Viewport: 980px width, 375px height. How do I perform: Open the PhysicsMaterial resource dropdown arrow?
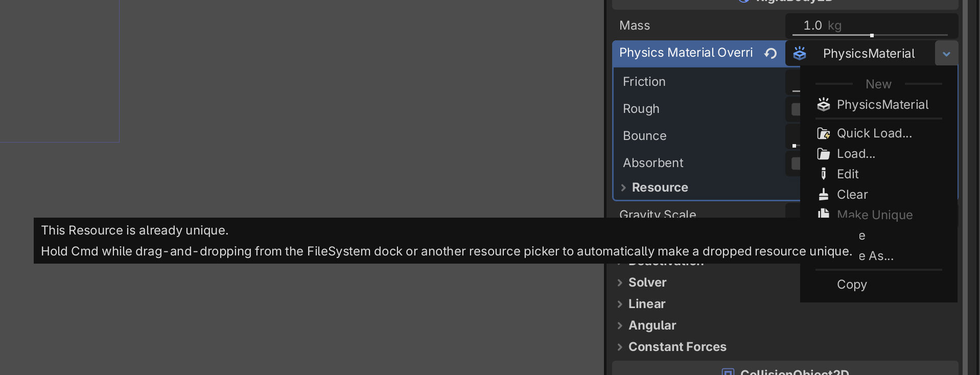tap(946, 54)
